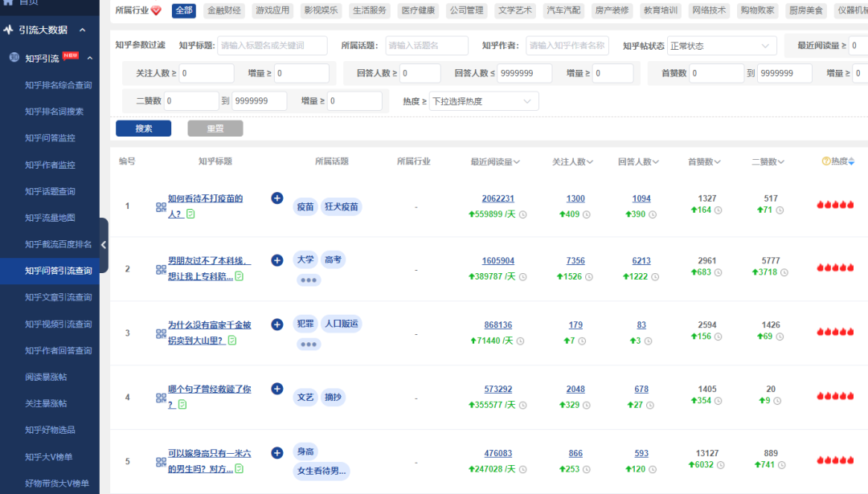
Task: Open QR code icon for row 2
Action: pos(161,269)
